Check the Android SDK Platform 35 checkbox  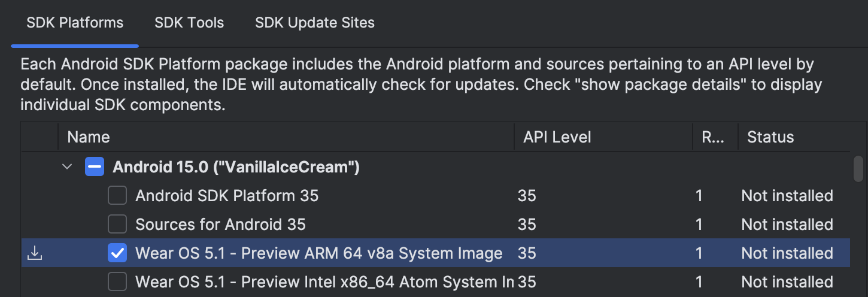pos(117,196)
